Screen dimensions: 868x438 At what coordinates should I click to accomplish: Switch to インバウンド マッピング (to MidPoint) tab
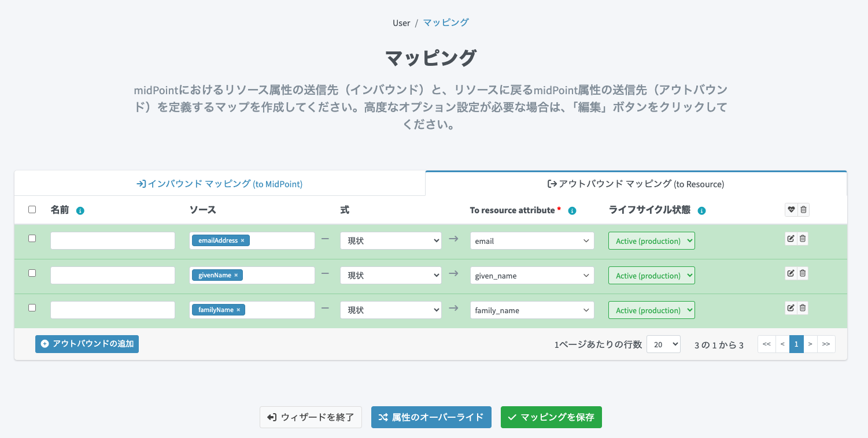pos(220,184)
